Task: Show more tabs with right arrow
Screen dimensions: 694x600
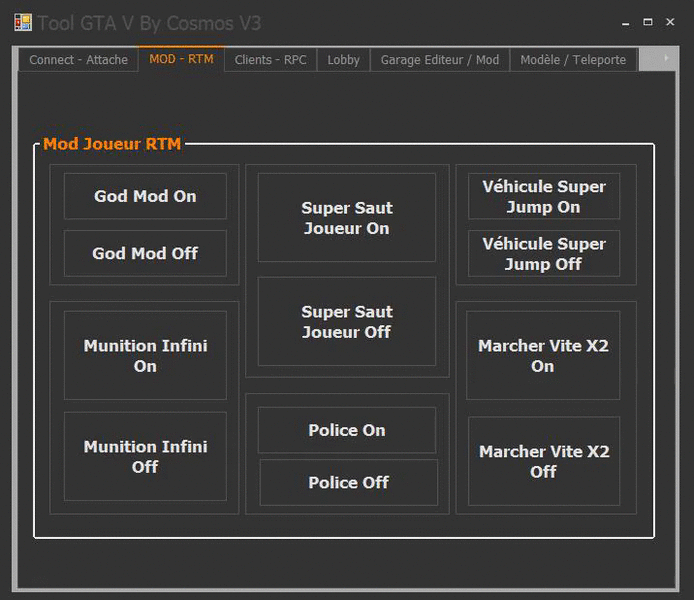Action: pyautogui.click(x=666, y=58)
